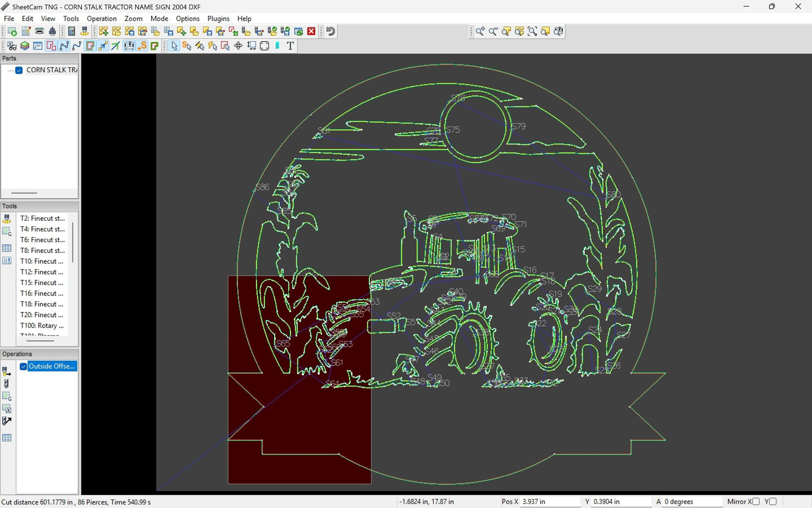Click the red delete X toolbar icon

point(311,32)
